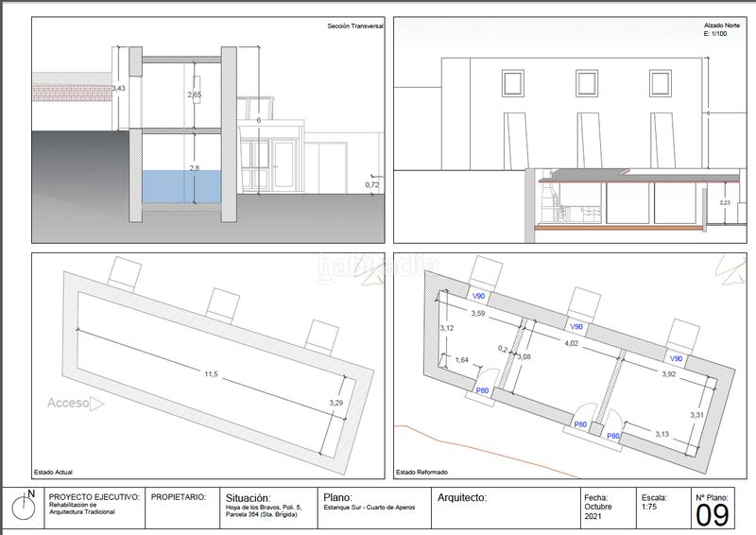Click the 3,29 width dimension
756x535 pixels.
point(335,404)
